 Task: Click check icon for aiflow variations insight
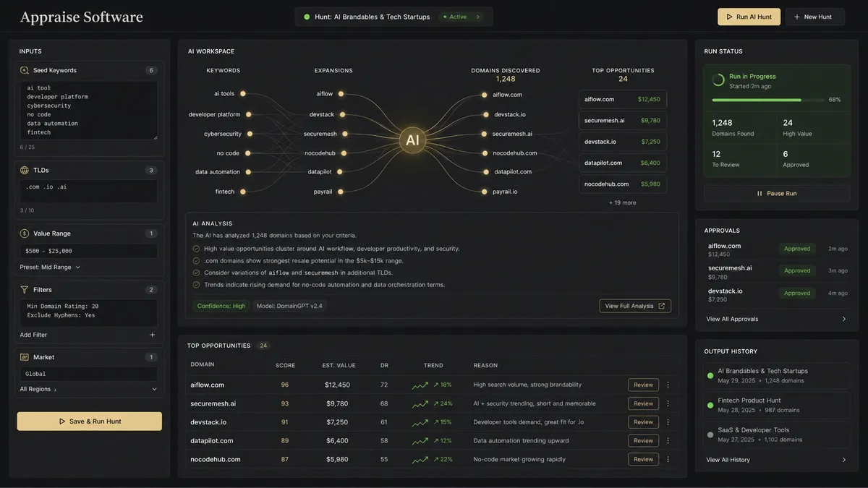pyautogui.click(x=196, y=273)
